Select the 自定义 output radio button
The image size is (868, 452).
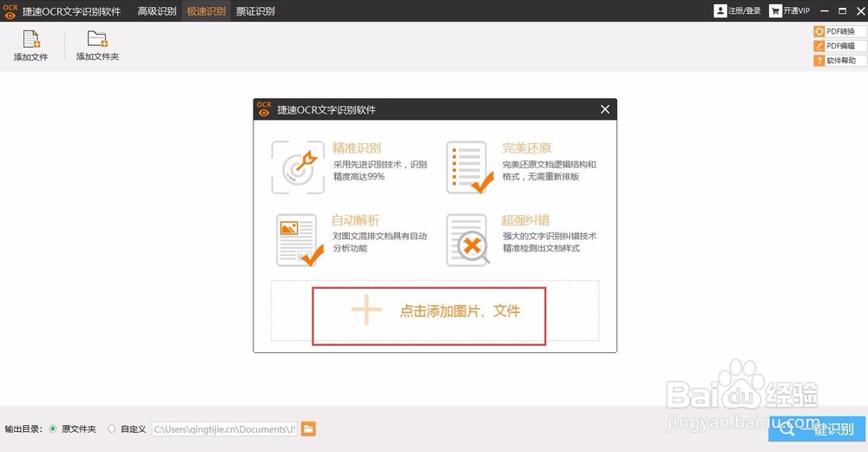pos(112,429)
